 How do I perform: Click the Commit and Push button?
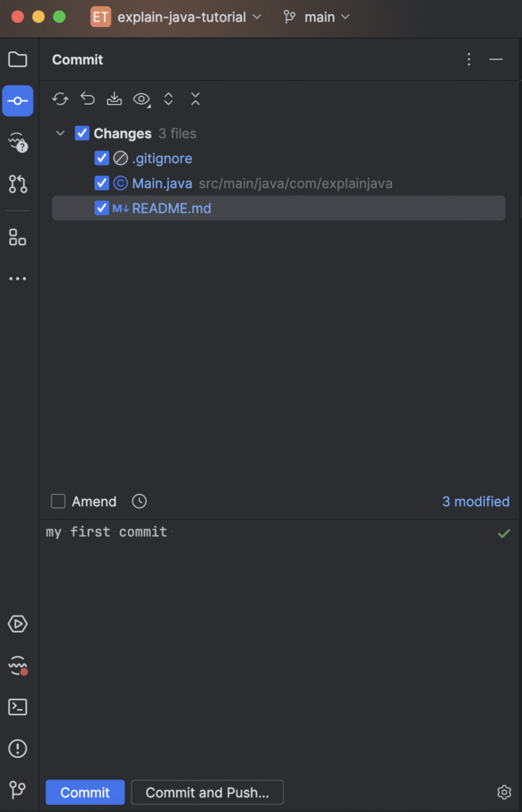(x=207, y=792)
